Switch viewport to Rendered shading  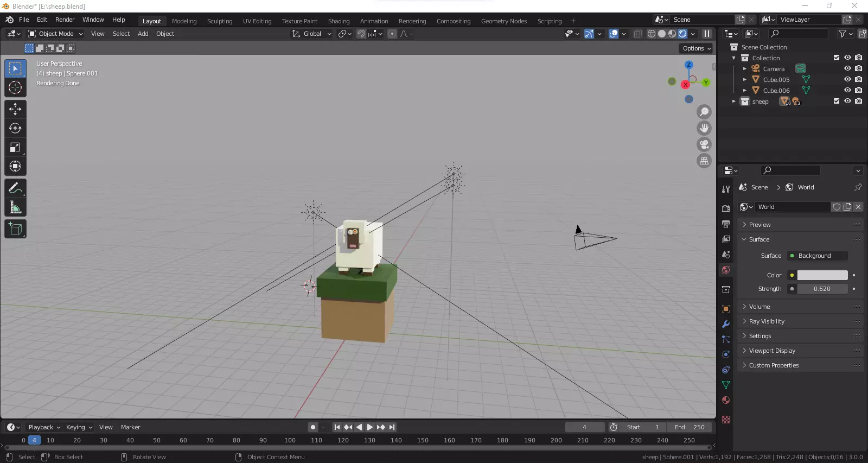[682, 34]
